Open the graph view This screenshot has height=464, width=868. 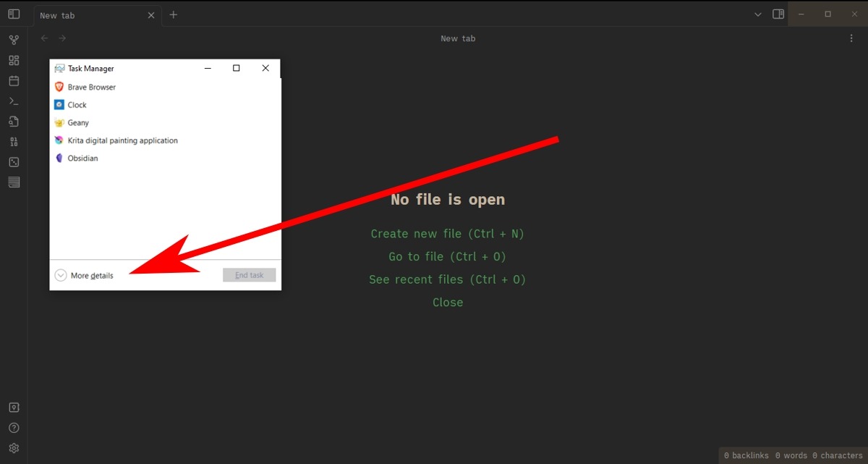[x=14, y=39]
